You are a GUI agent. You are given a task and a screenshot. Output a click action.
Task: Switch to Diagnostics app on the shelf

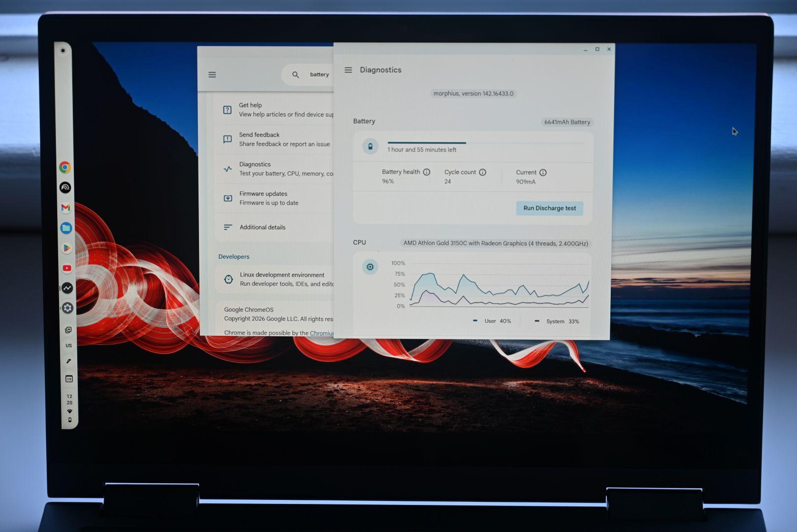[x=67, y=288]
